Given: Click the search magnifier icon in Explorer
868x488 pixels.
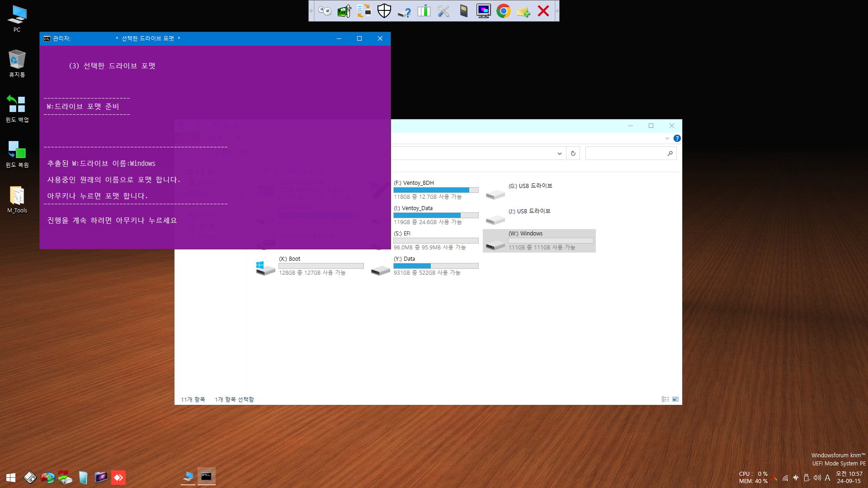Looking at the screenshot, I should (670, 154).
